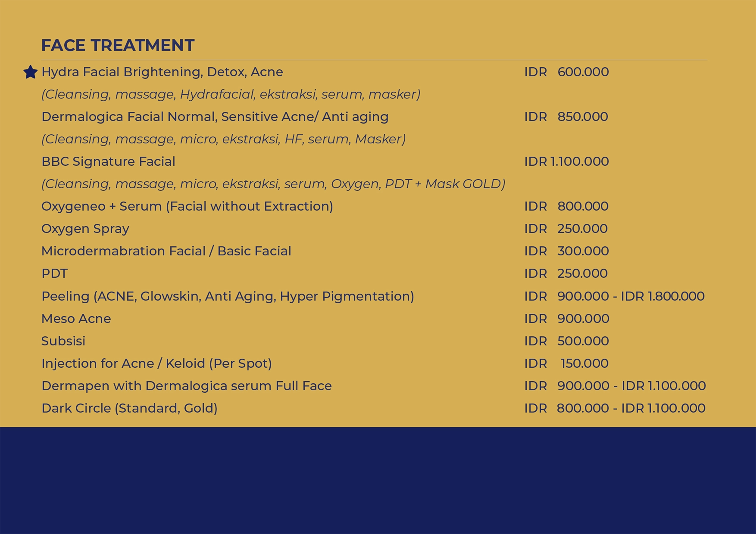The image size is (756, 534).
Task: Click Injection for Acne / Keloid
Action: coord(156,363)
